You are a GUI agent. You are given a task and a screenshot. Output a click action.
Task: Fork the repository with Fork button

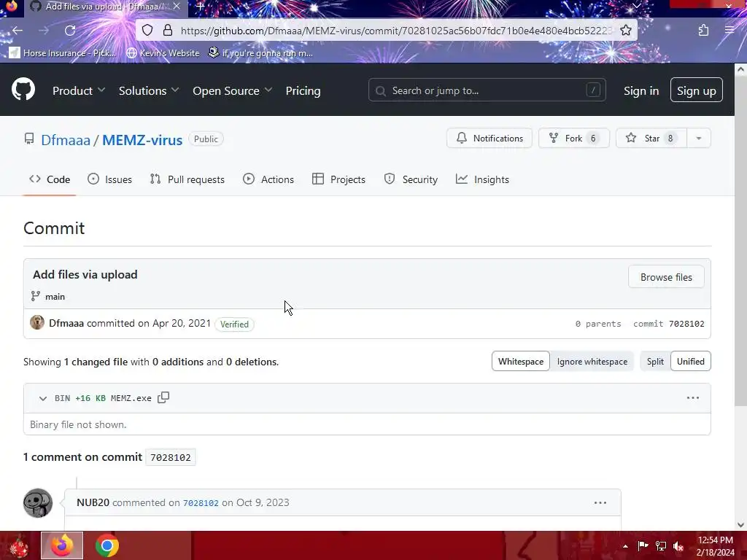click(574, 138)
